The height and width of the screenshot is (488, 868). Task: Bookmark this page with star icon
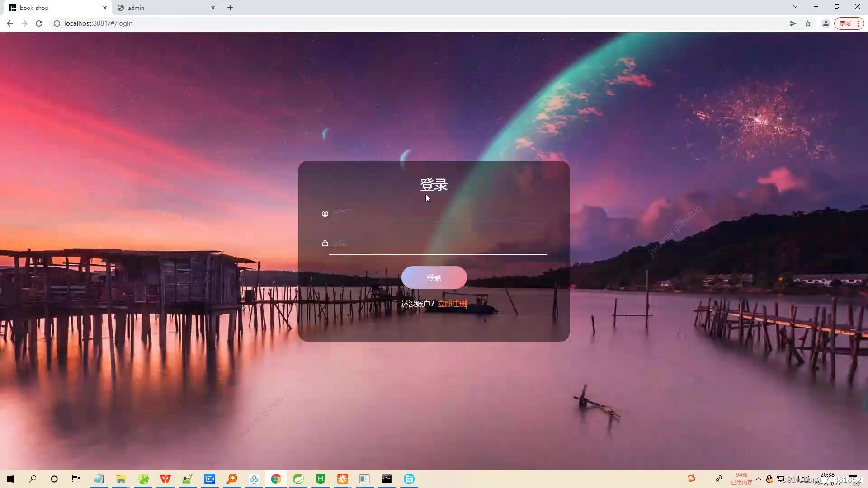pos(808,23)
